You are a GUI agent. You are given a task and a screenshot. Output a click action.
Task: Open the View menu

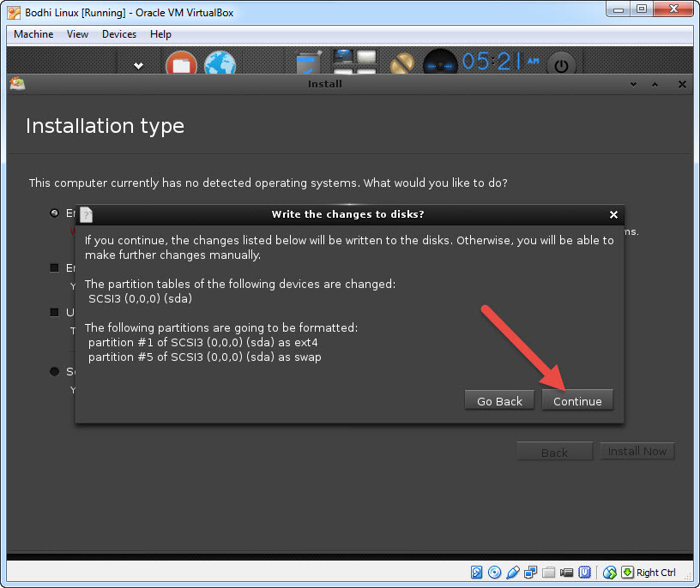tap(77, 34)
